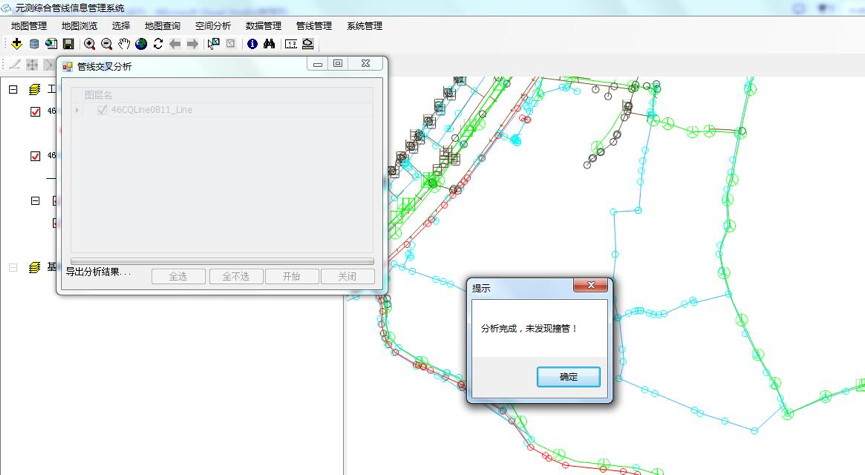The image size is (865, 475).
Task: Click the 开始 button in analysis dialog
Action: (291, 276)
